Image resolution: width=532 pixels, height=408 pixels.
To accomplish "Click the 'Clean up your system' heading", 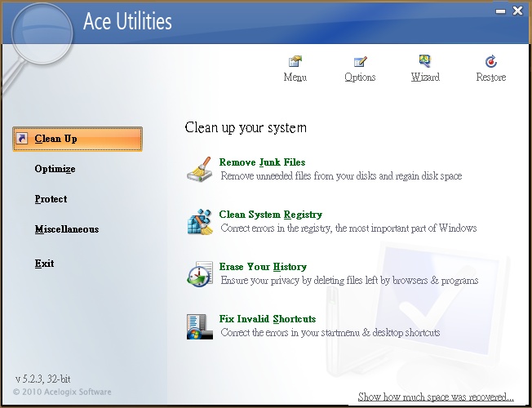I will 246,128.
